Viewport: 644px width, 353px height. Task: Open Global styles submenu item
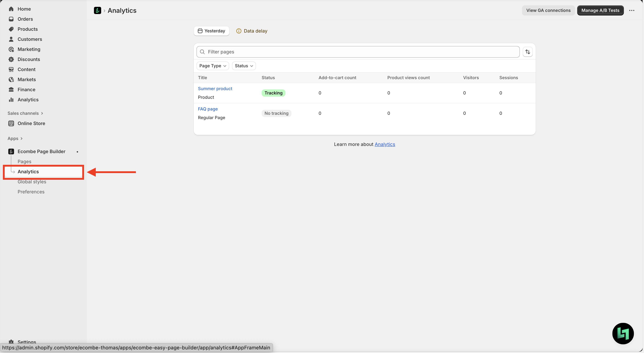[x=32, y=182]
